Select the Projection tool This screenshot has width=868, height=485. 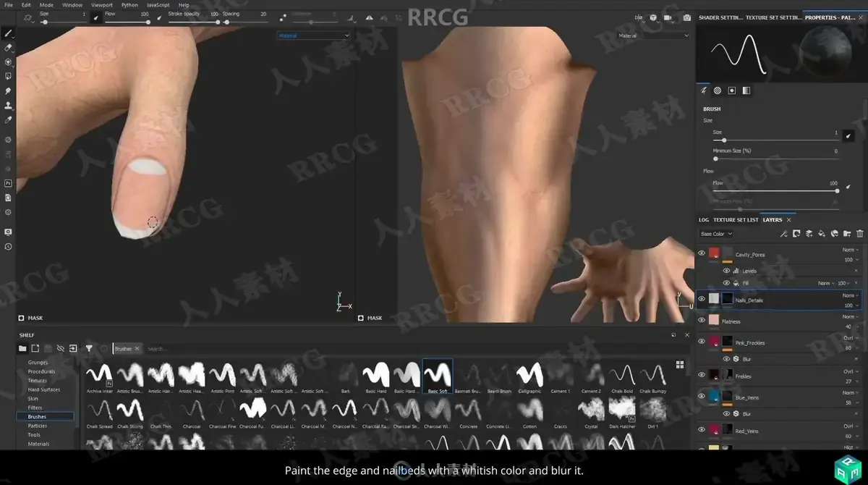coord(8,62)
